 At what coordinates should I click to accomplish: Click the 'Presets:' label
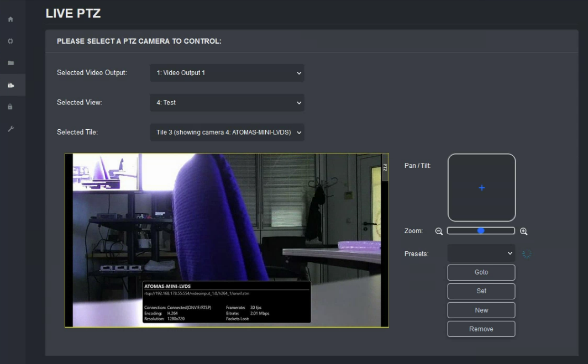[416, 254]
